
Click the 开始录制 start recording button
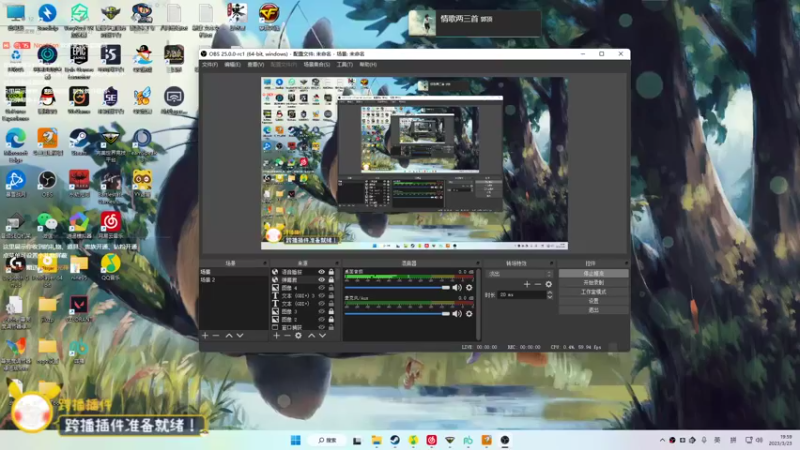[593, 283]
